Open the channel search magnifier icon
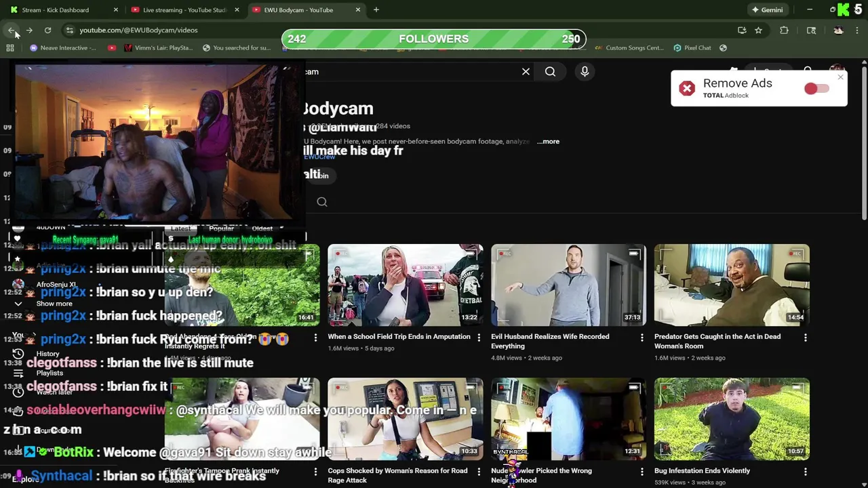The width and height of the screenshot is (868, 488). [322, 202]
